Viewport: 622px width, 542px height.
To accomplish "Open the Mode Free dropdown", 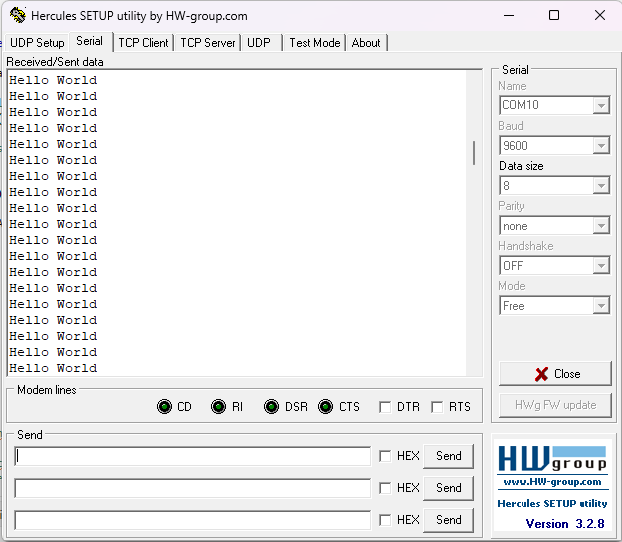I will click(601, 306).
